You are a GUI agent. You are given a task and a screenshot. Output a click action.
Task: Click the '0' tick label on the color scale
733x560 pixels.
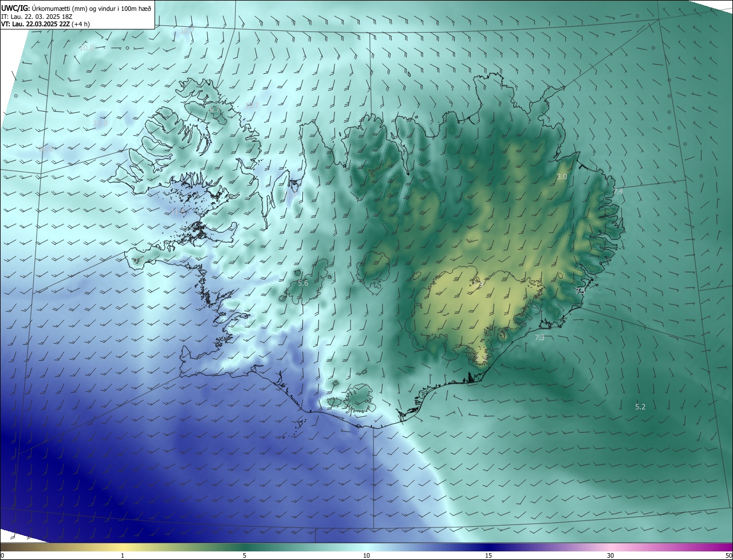pyautogui.click(x=2, y=555)
